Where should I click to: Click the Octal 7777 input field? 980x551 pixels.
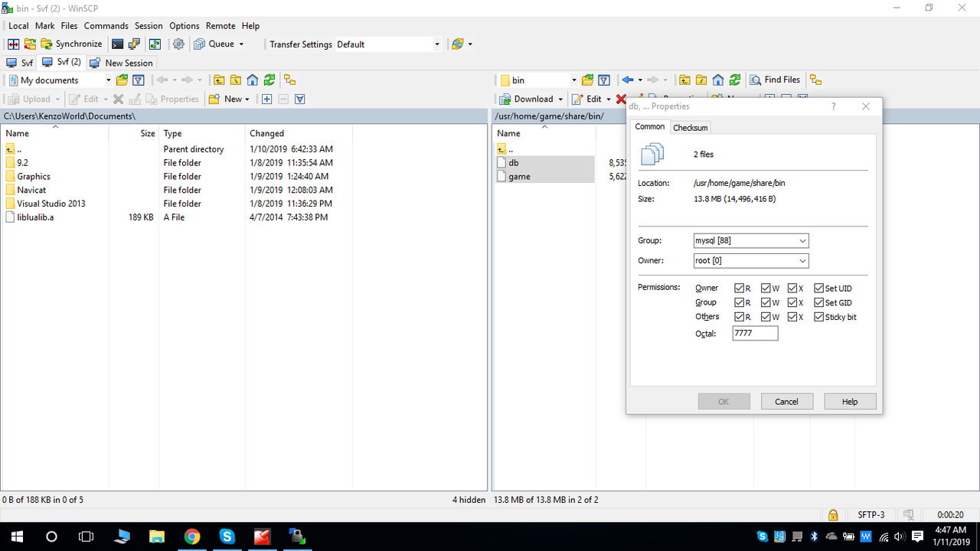coord(755,334)
